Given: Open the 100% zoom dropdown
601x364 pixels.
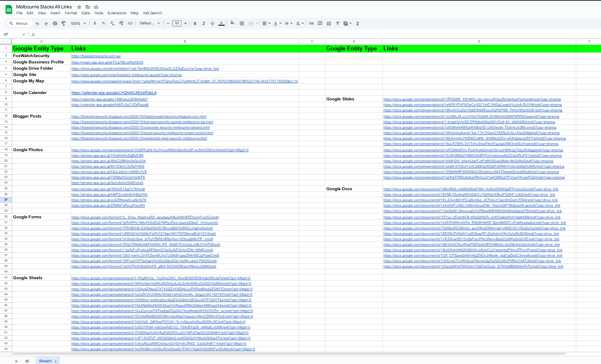Looking at the screenshot, I should (78, 24).
